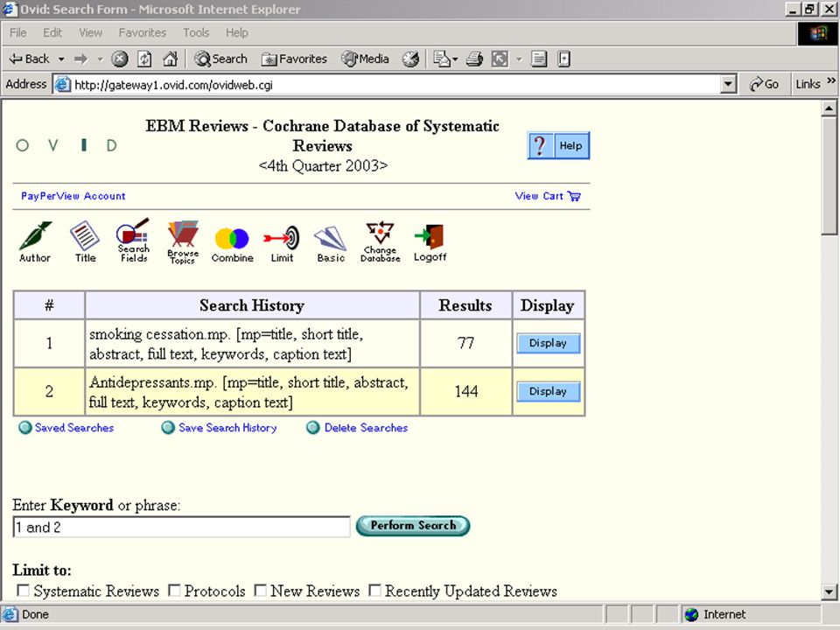840x630 pixels.
Task: Print the page from toolbar
Action: [474, 59]
